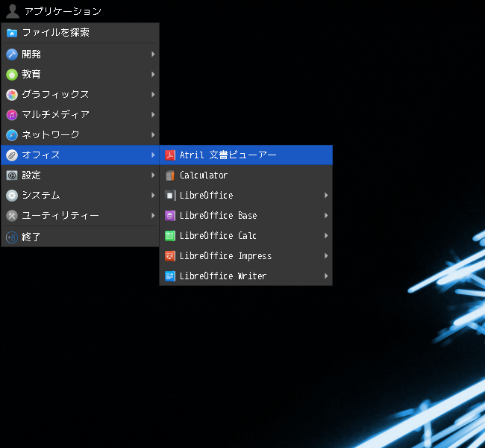Open the マルチメディア menu category
The image size is (485, 448).
(80, 114)
